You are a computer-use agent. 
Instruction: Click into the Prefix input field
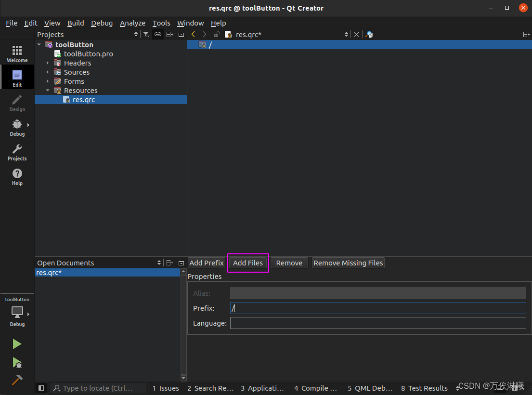click(x=378, y=308)
